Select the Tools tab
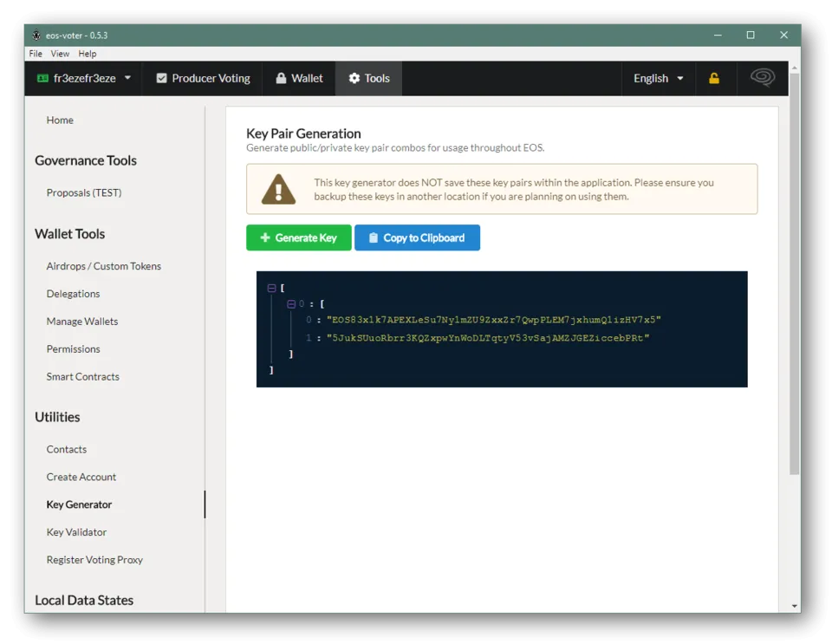The height and width of the screenshot is (644, 832). pos(369,79)
